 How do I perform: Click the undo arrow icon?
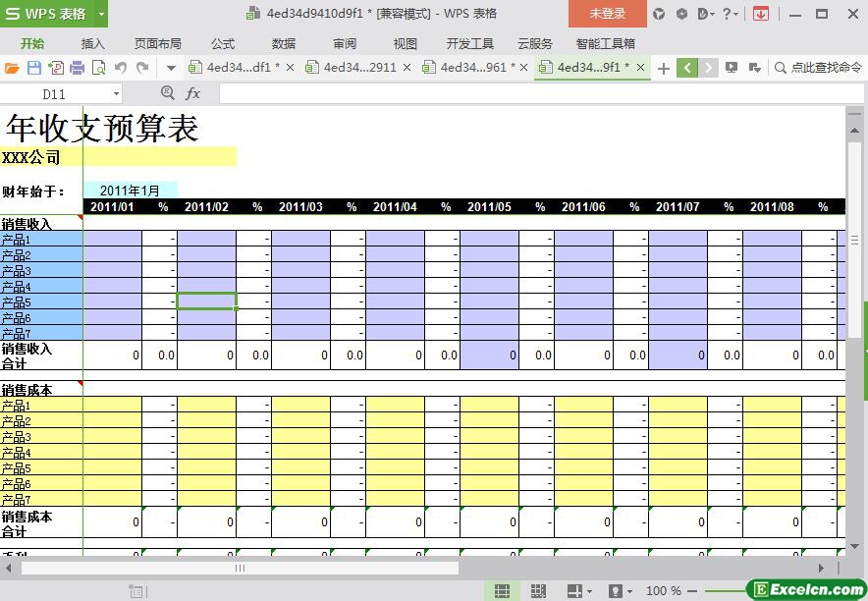pos(121,68)
